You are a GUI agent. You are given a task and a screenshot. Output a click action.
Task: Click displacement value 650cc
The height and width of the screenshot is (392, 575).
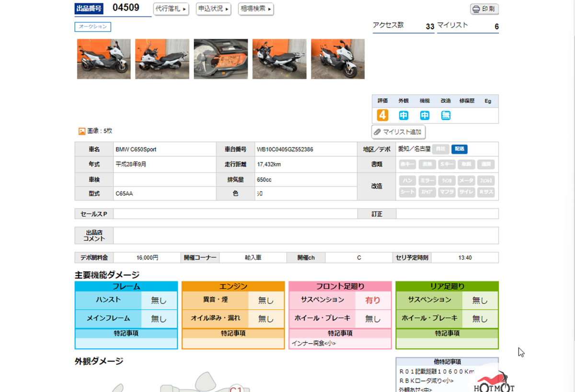[x=264, y=179]
